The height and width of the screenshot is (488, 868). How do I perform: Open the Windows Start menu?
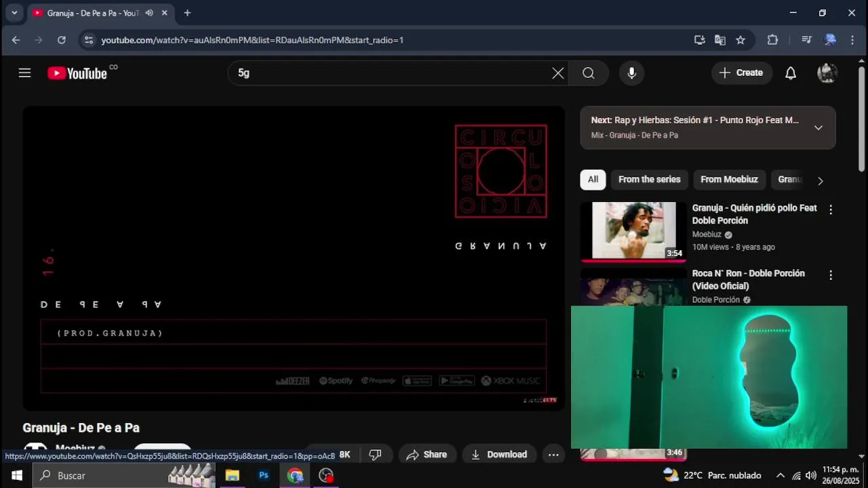pos(16,475)
